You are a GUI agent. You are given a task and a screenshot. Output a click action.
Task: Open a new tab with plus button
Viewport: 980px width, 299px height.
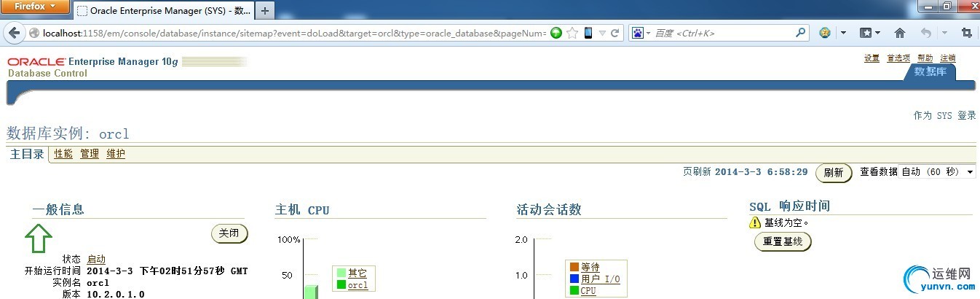pyautogui.click(x=264, y=10)
